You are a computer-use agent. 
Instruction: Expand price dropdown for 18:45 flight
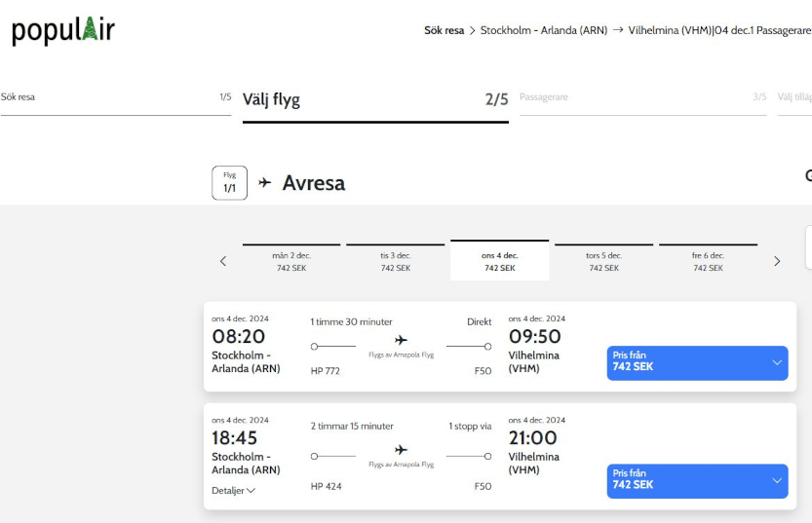click(x=777, y=480)
